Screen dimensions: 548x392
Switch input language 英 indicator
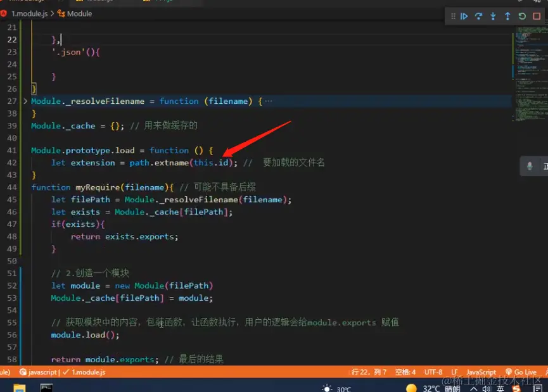point(500,388)
